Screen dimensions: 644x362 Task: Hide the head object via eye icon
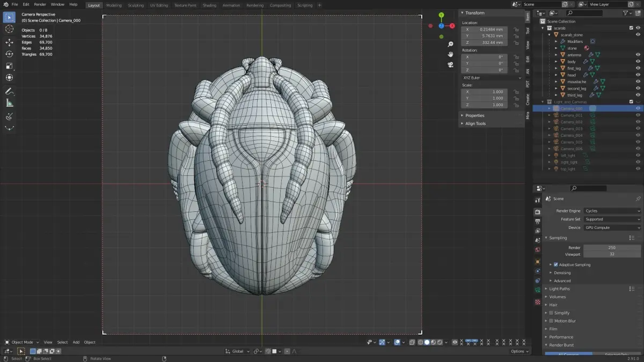point(638,75)
